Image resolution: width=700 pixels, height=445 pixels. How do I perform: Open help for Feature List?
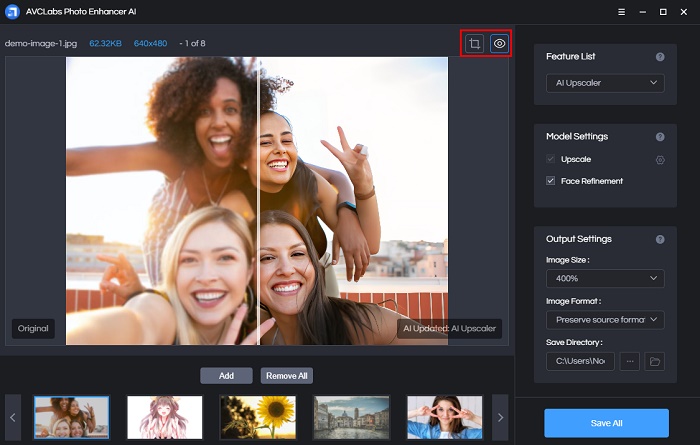pos(660,57)
